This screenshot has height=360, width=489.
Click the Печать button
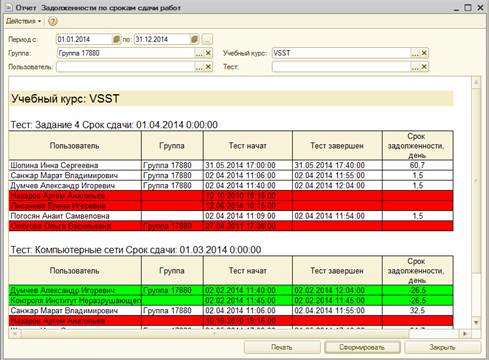pos(282,347)
